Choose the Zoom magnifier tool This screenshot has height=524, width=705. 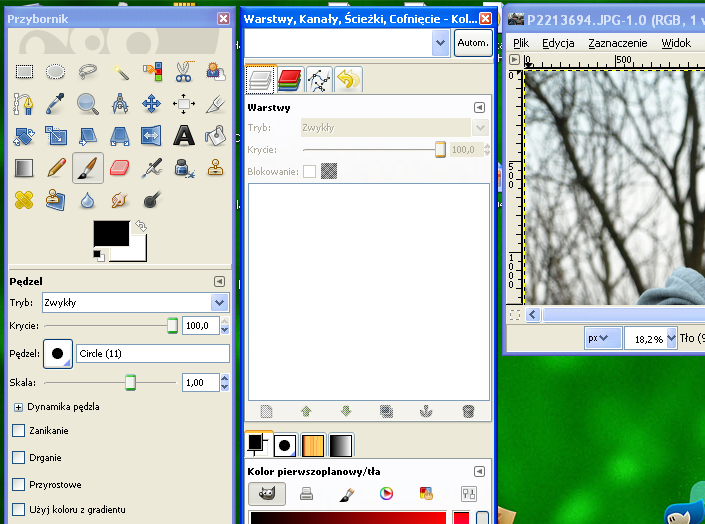pyautogui.click(x=88, y=103)
